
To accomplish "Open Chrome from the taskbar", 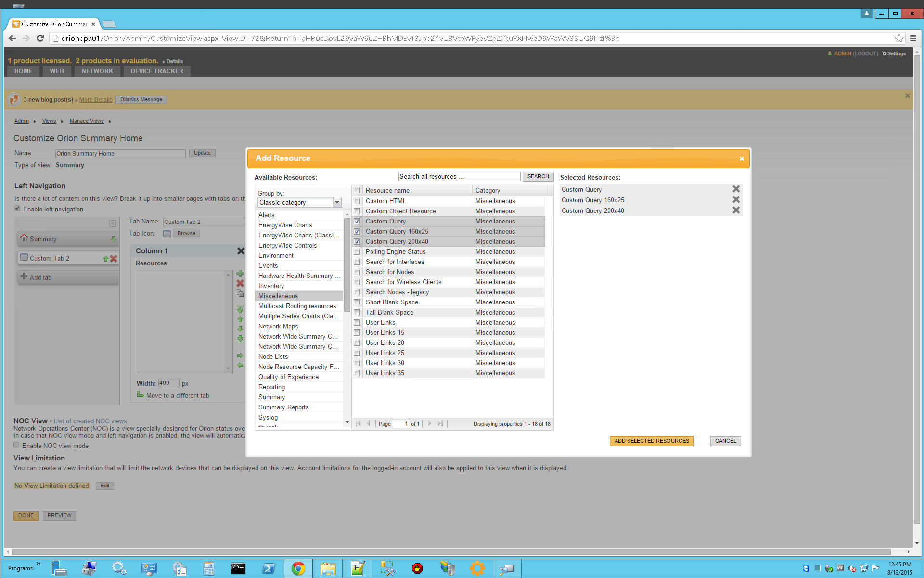I will point(298,568).
